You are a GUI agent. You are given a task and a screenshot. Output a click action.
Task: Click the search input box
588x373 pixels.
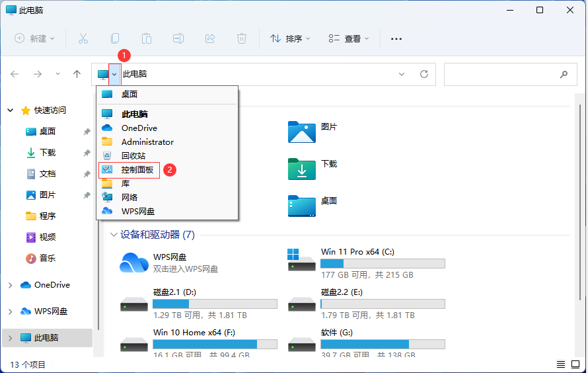tap(511, 74)
